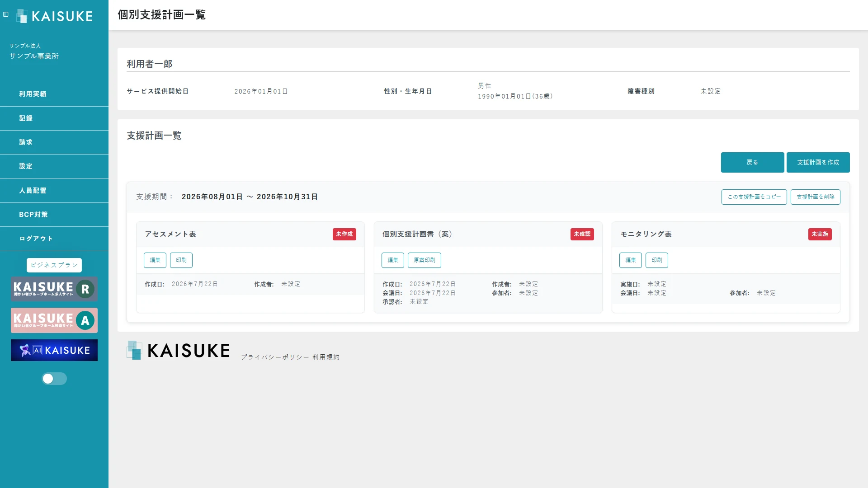
Task: Open プライバシーポリシー link in footer
Action: click(275, 357)
